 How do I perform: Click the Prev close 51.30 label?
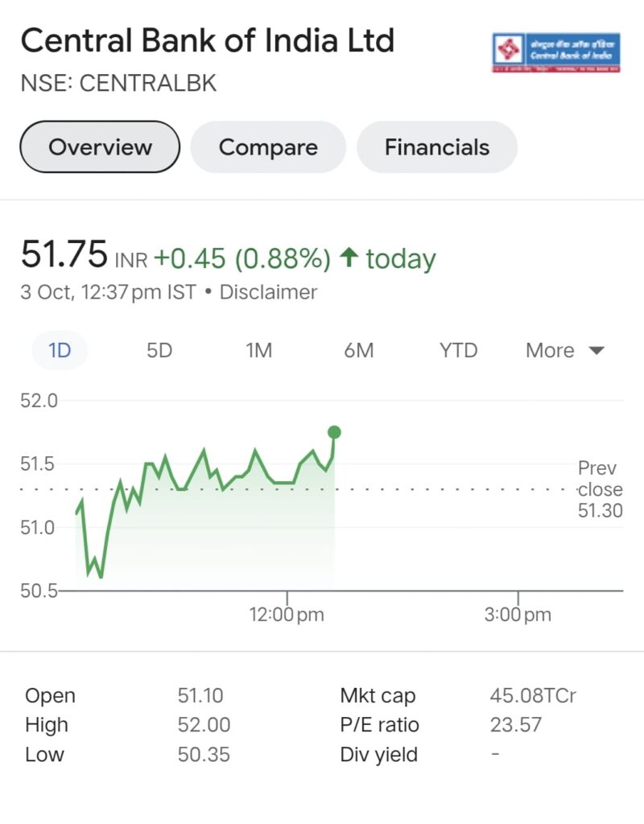pyautogui.click(x=600, y=489)
